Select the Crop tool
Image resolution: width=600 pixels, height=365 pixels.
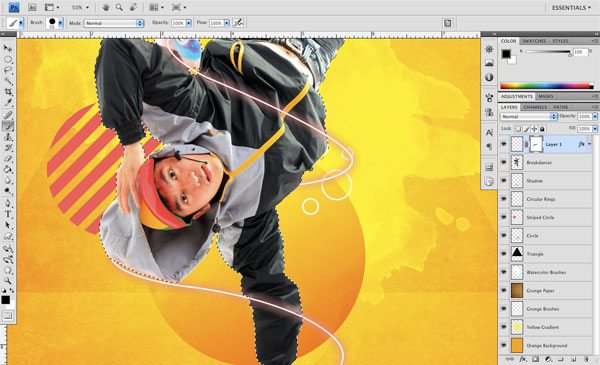tap(8, 92)
